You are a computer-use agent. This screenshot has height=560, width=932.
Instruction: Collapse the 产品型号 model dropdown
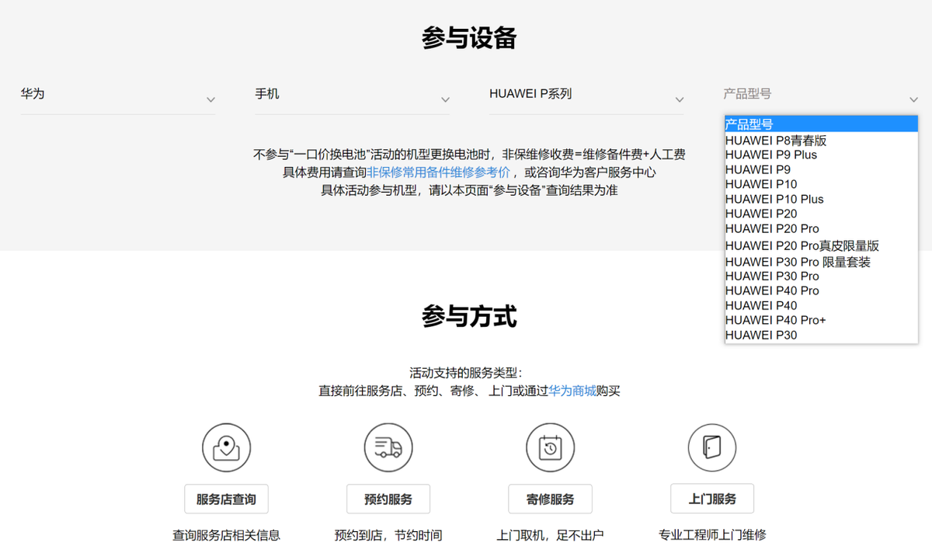[821, 94]
